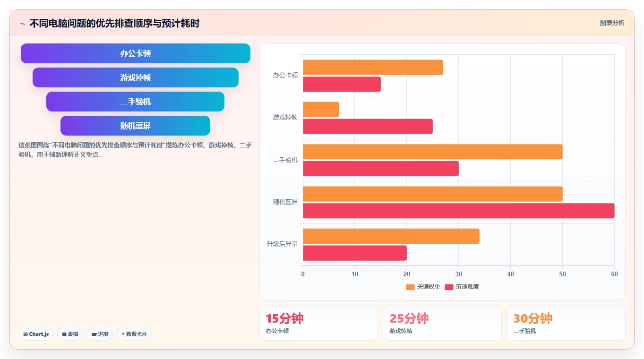644x359 pixels.
Task: Click the 25分钟 游戏掉帧 data card
Action: (442, 323)
